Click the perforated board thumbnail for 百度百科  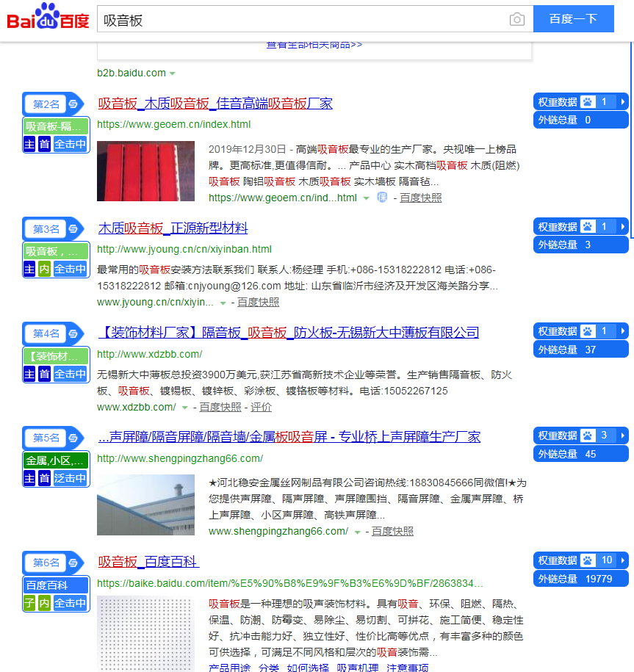click(x=145, y=633)
